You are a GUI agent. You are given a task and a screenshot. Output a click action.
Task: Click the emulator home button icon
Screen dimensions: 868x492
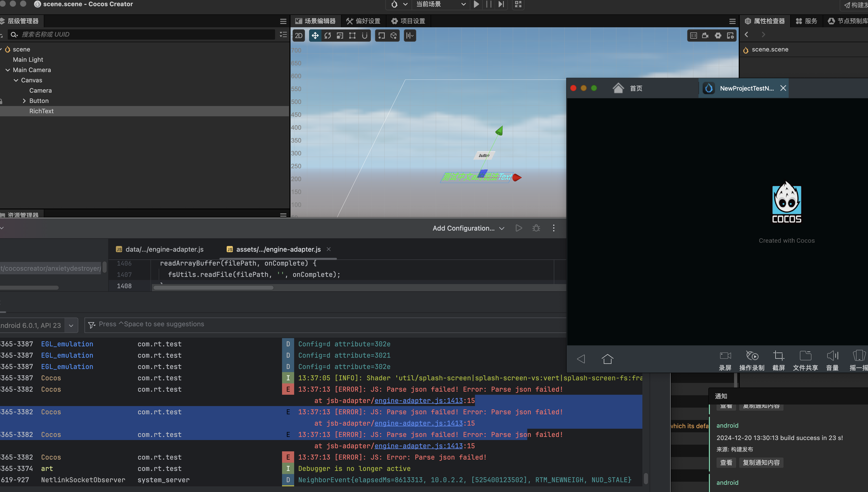point(607,358)
